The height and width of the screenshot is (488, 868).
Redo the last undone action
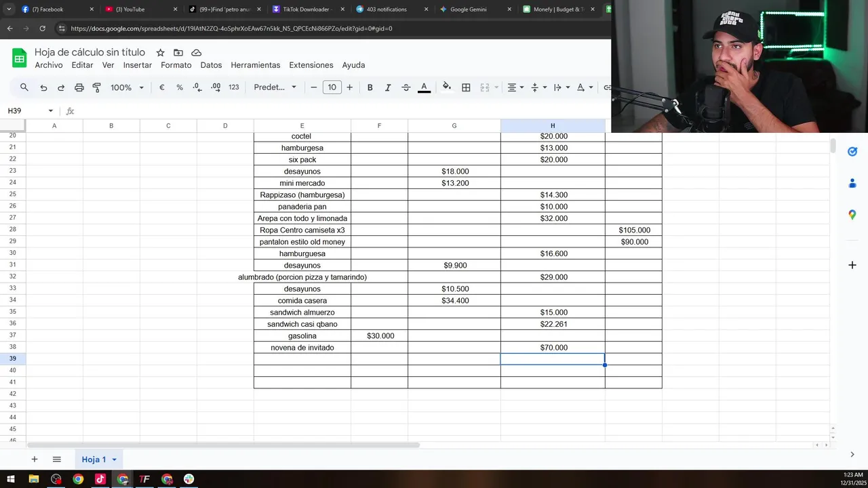tap(61, 87)
